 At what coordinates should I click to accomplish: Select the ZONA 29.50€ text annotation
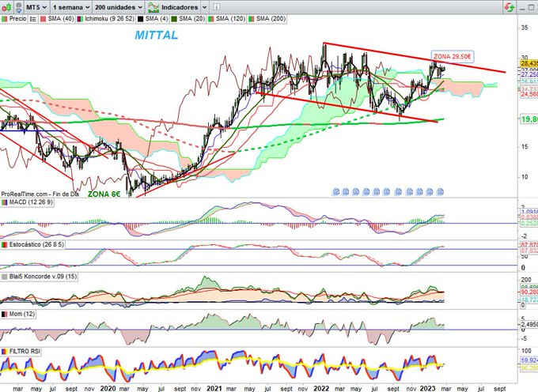click(x=453, y=57)
